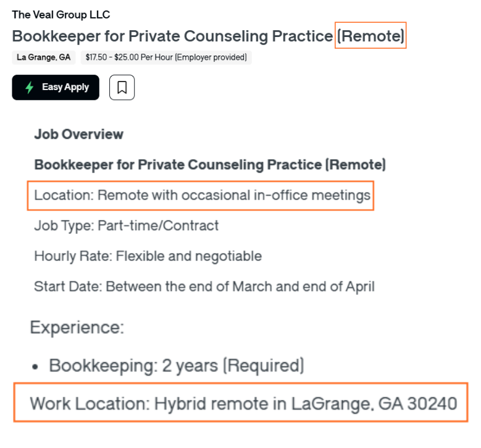Screen dimensions: 481x448
Task: Click the lightning bolt icon on Easy Apply
Action: point(29,88)
